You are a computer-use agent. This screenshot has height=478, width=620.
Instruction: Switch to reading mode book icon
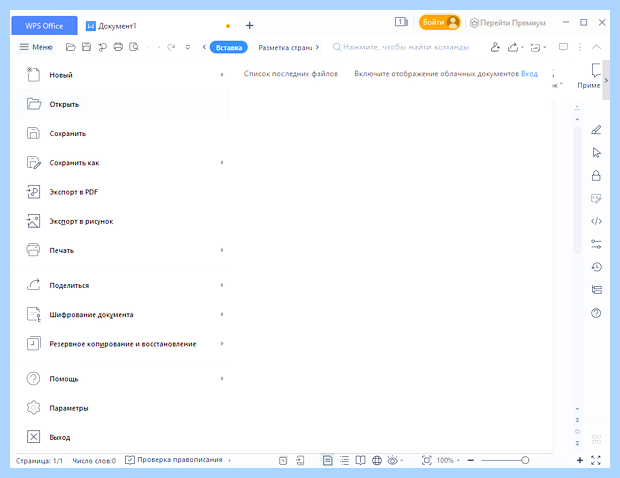[x=360, y=460]
